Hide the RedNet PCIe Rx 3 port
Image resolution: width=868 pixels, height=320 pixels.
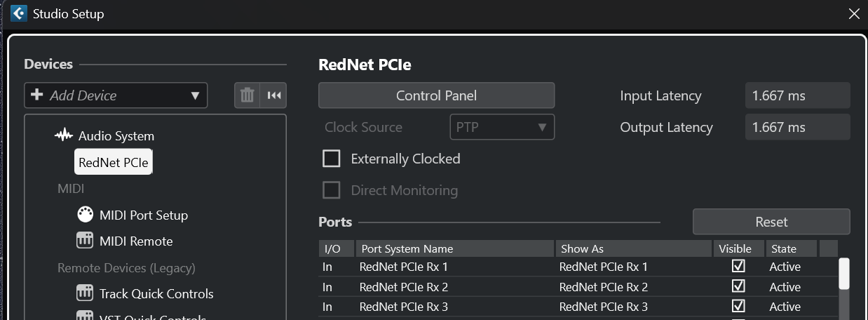click(738, 306)
